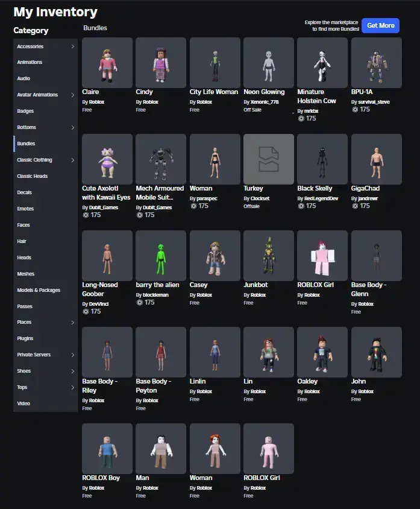The image size is (420, 509).
Task: Expand the Classic Clothing chevron
Action: pyautogui.click(x=73, y=160)
